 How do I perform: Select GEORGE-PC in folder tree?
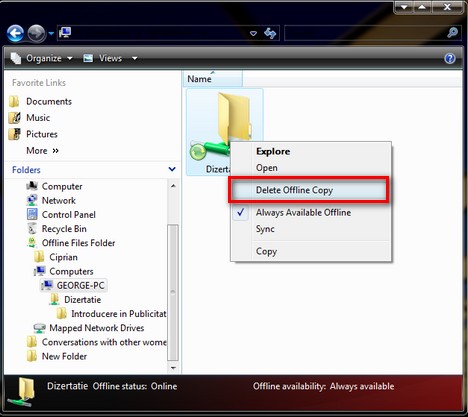[80, 285]
